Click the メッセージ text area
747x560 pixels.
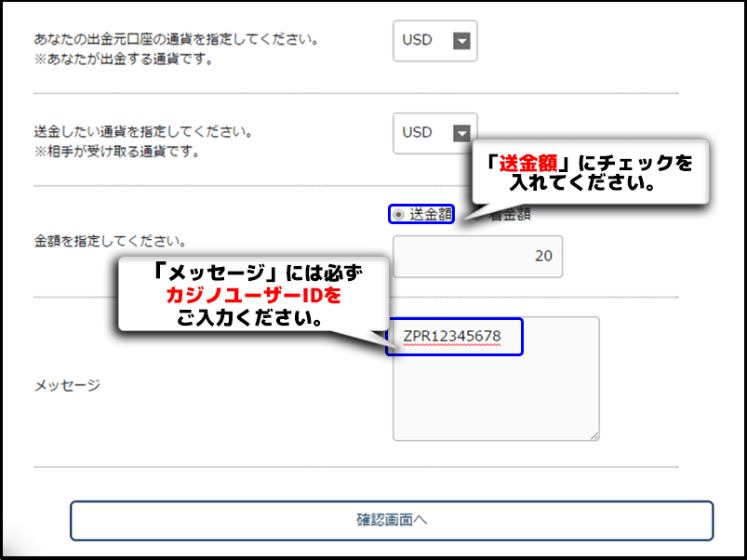[x=496, y=379]
